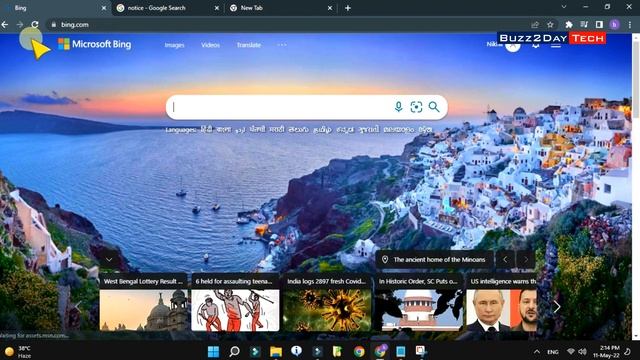This screenshot has width=640, height=360.
Task: Open West Bengal Lottery Result news card
Action: (144, 302)
